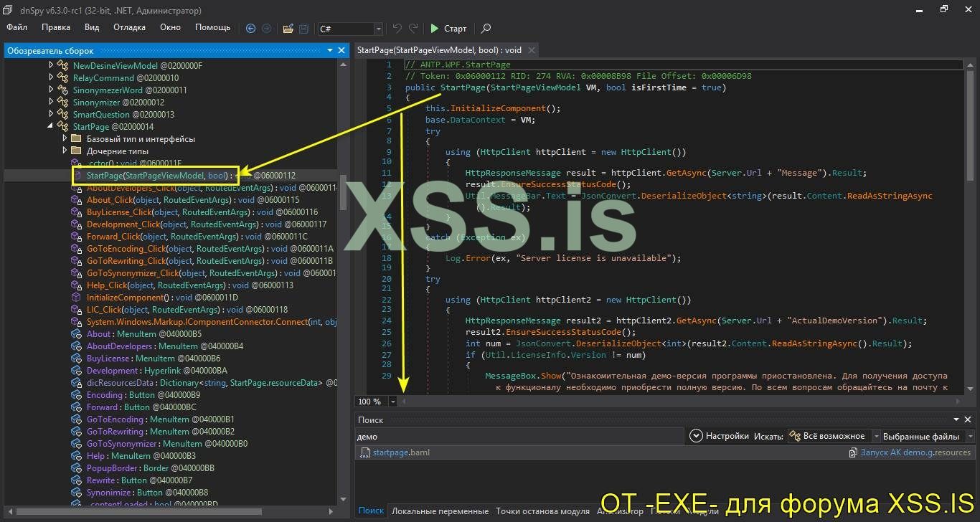This screenshot has width=980, height=522.
Task: Open the Файл menu
Action: pos(17,27)
